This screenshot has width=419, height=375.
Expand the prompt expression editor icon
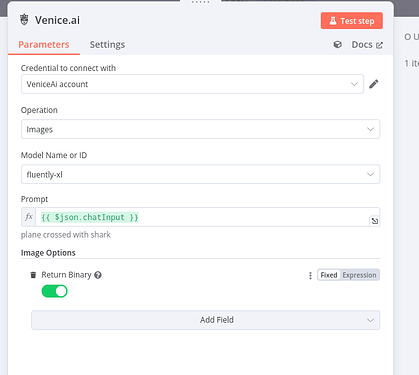(375, 221)
